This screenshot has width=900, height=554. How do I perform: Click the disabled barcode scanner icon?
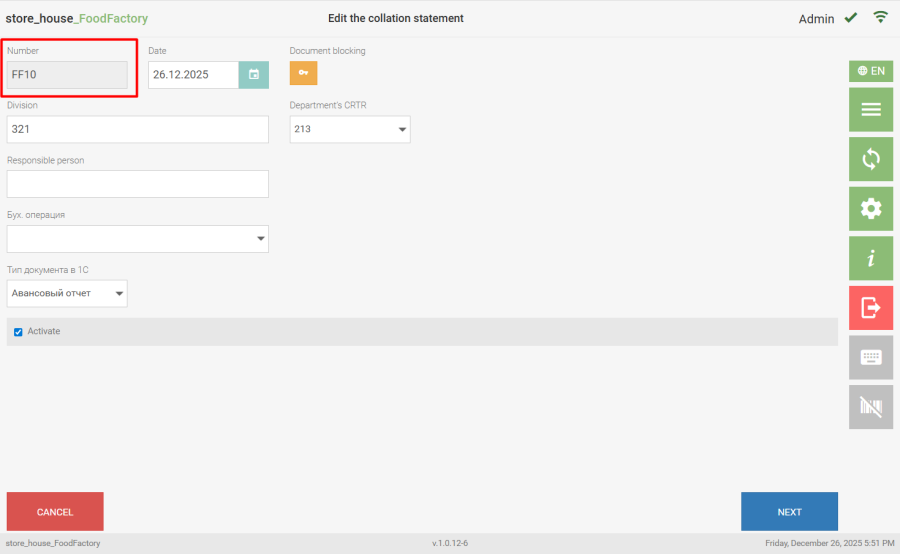[x=870, y=407]
